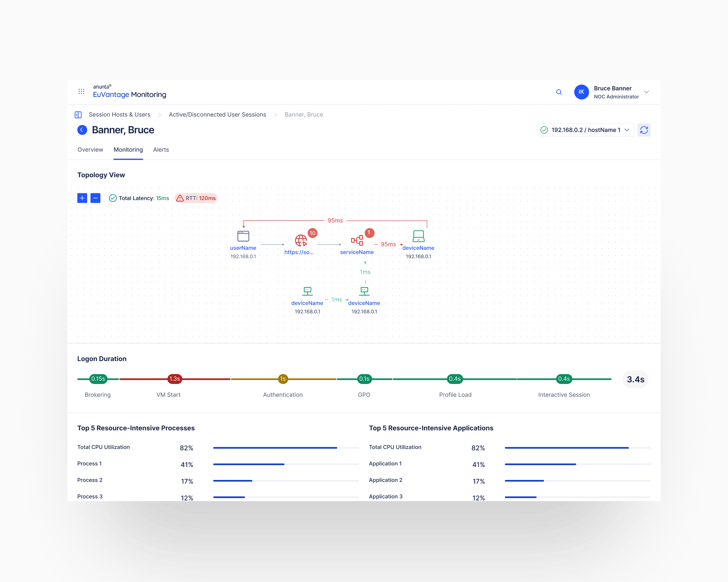
Task: Click the VM Start 1.3s timeline marker
Action: coord(175,379)
